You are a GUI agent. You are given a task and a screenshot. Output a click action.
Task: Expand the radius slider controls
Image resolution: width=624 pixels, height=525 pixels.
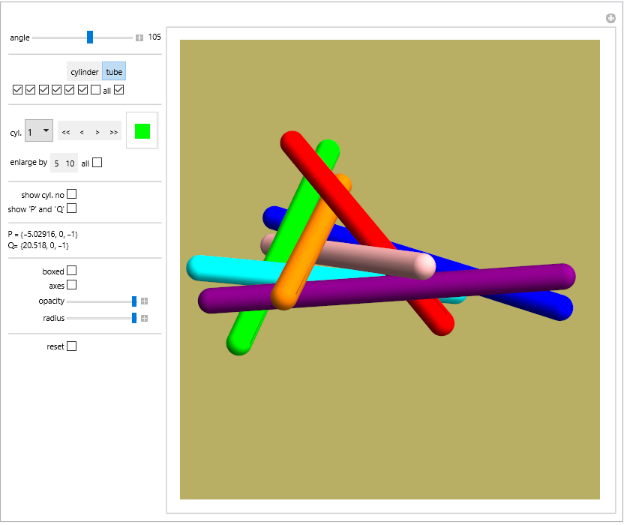pos(144,318)
